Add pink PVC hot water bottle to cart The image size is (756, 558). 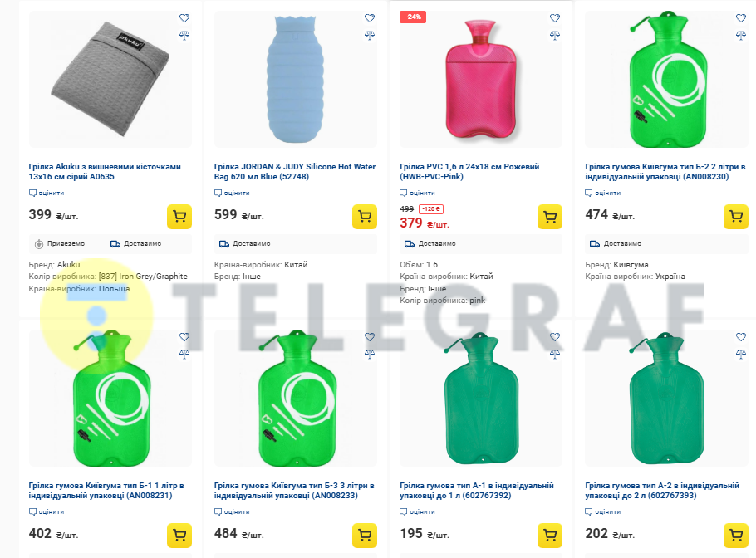(550, 217)
